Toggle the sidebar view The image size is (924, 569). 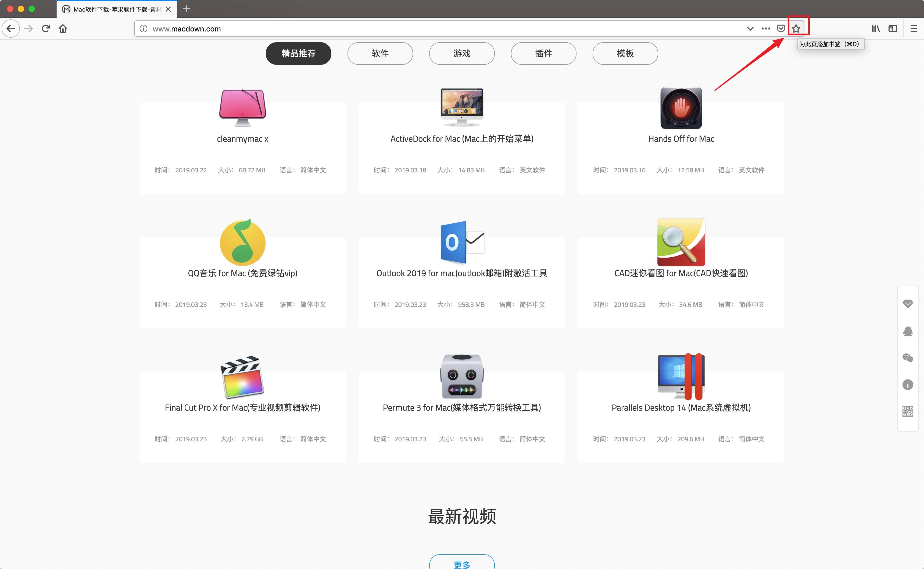[893, 29]
